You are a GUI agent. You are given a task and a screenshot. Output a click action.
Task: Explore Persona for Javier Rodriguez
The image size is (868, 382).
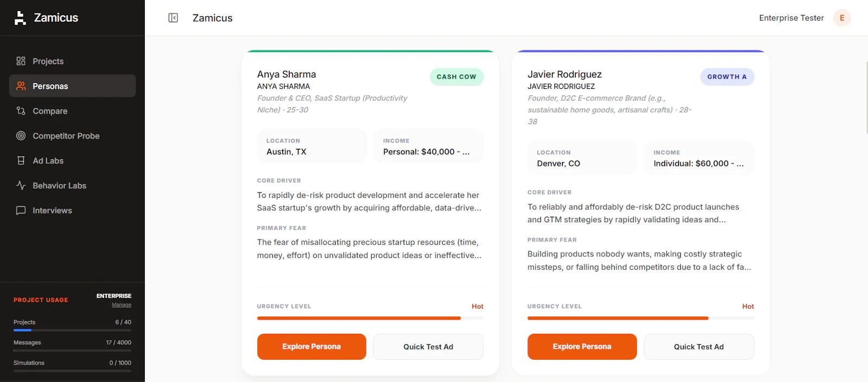582,347
